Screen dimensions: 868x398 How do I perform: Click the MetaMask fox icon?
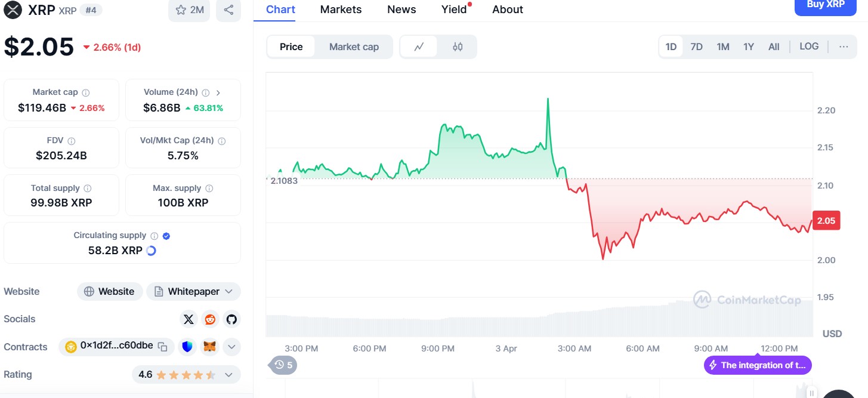click(x=209, y=346)
